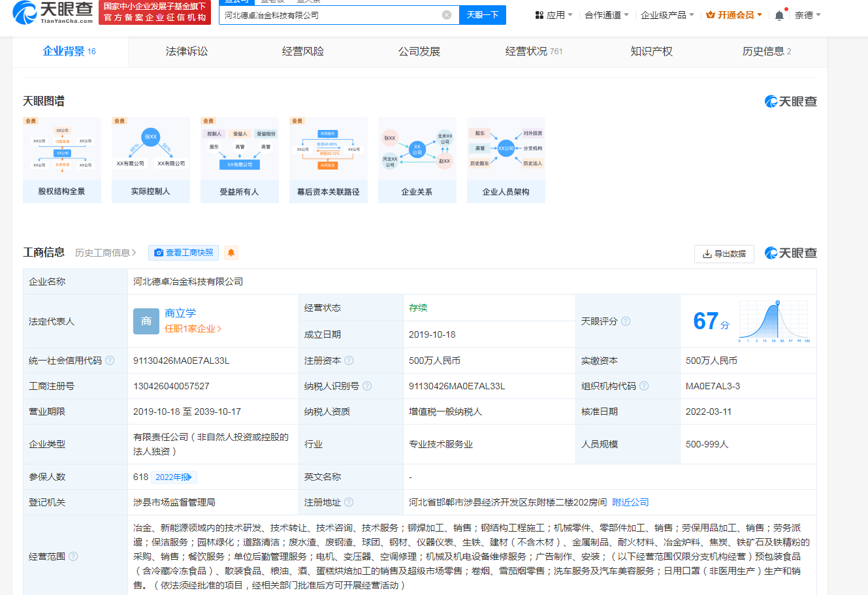Clear the search box with X icon
This screenshot has width=868, height=595.
(447, 15)
